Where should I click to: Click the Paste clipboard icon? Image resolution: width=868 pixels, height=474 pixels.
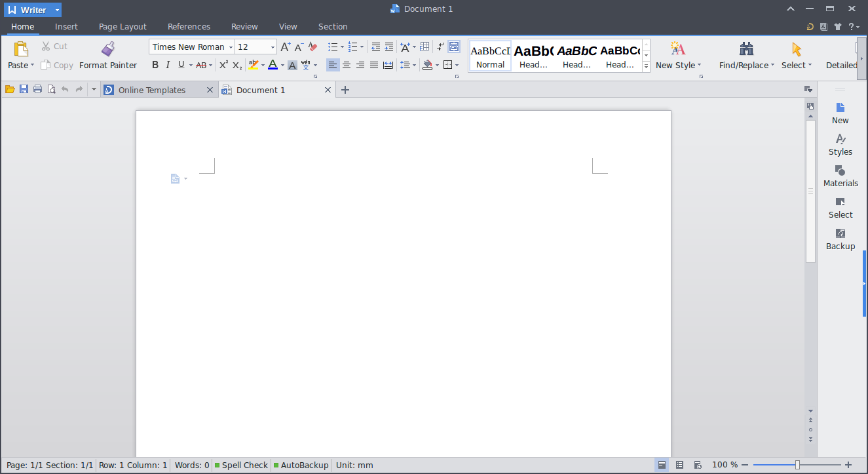(x=21, y=49)
